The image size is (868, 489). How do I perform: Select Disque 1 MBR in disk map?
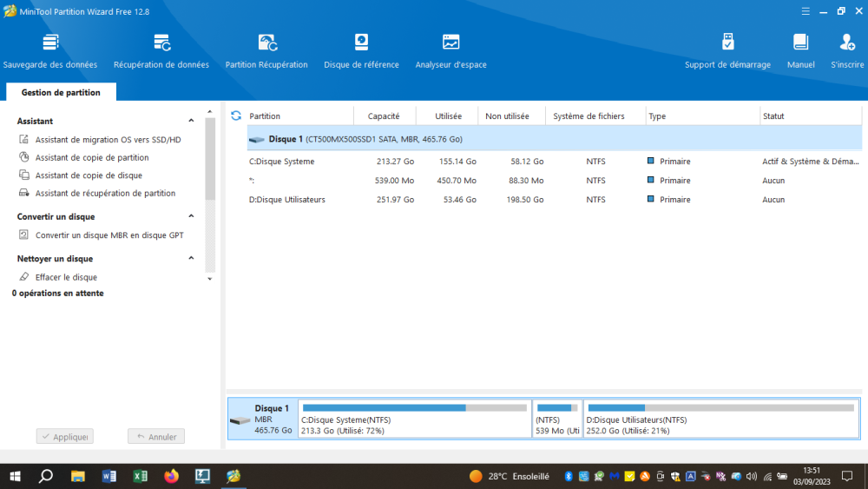click(263, 419)
